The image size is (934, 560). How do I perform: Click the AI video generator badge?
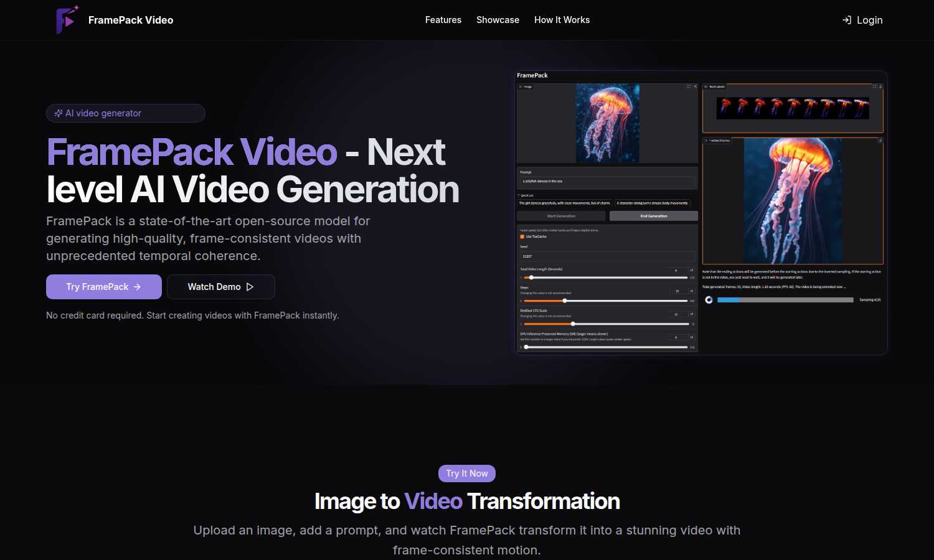pos(126,113)
